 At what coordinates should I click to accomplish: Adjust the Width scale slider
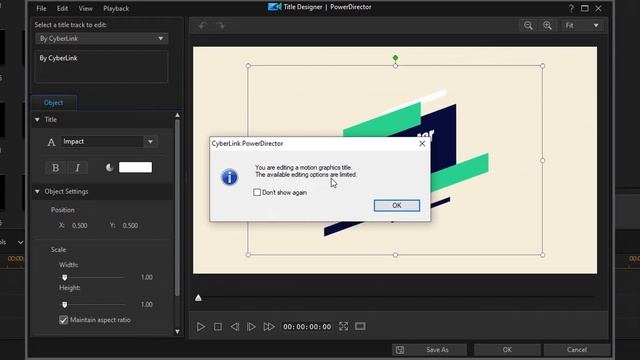[x=64, y=278]
